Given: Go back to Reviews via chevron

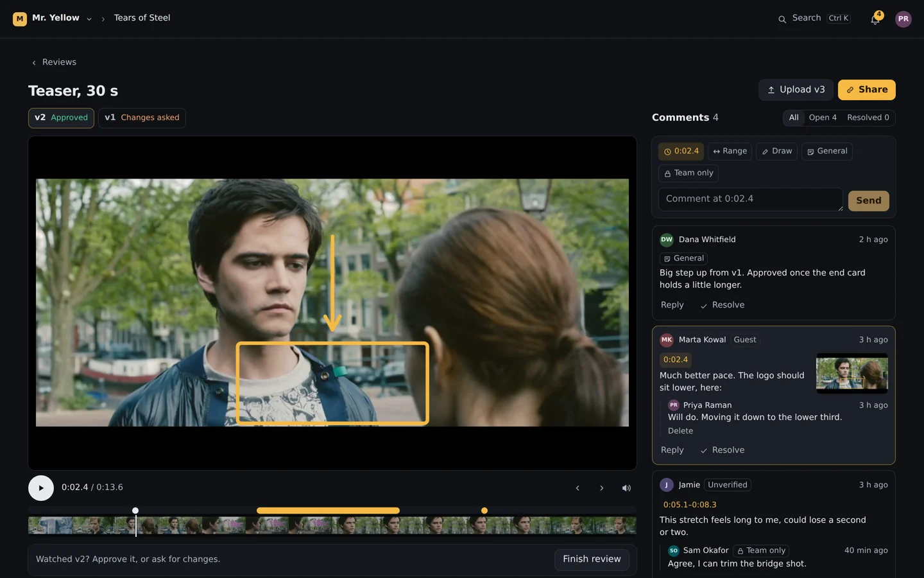Looking at the screenshot, I should pos(34,62).
